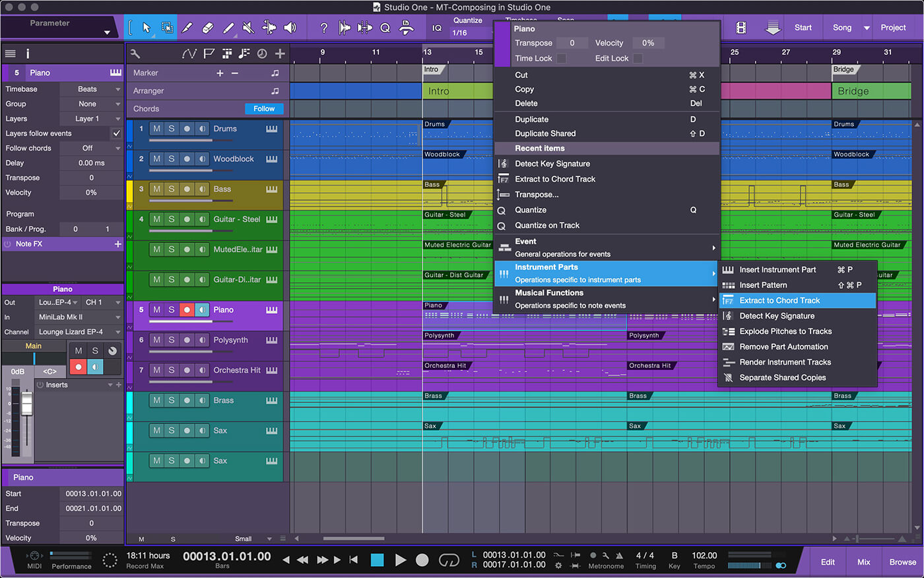Screen dimensions: 924x578
Task: Open the Song dropdown arrow
Action: tap(867, 28)
